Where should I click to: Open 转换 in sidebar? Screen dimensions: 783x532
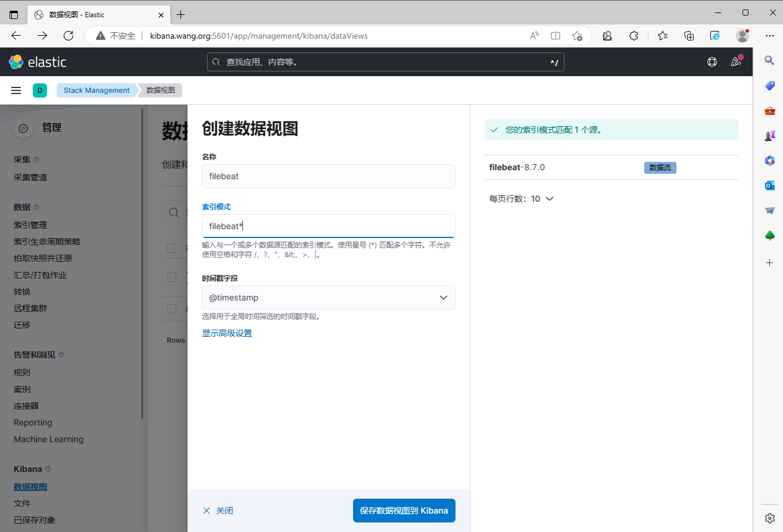(22, 292)
